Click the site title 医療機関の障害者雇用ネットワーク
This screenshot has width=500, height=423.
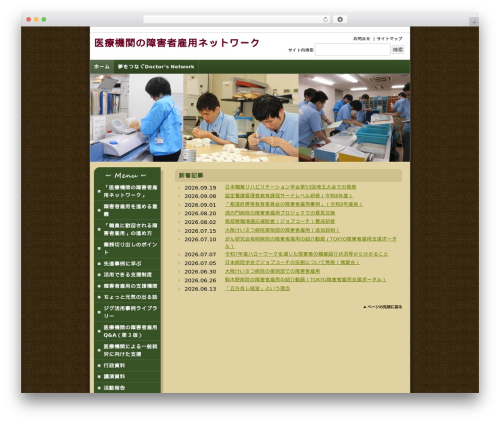pyautogui.click(x=177, y=43)
